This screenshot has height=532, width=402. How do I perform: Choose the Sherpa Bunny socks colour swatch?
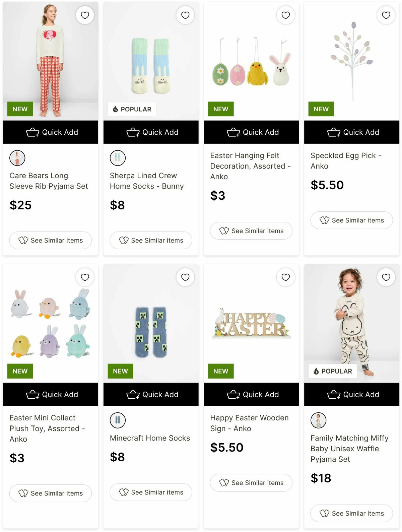118,158
